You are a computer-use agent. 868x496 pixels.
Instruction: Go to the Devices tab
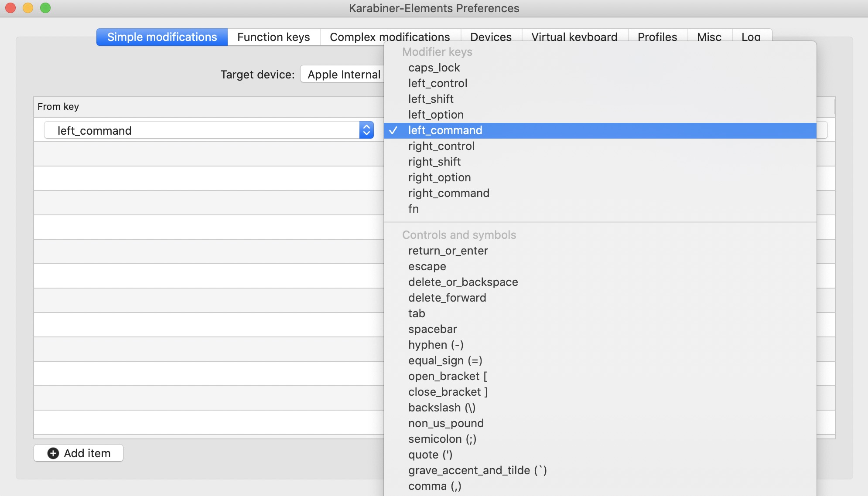pos(491,37)
